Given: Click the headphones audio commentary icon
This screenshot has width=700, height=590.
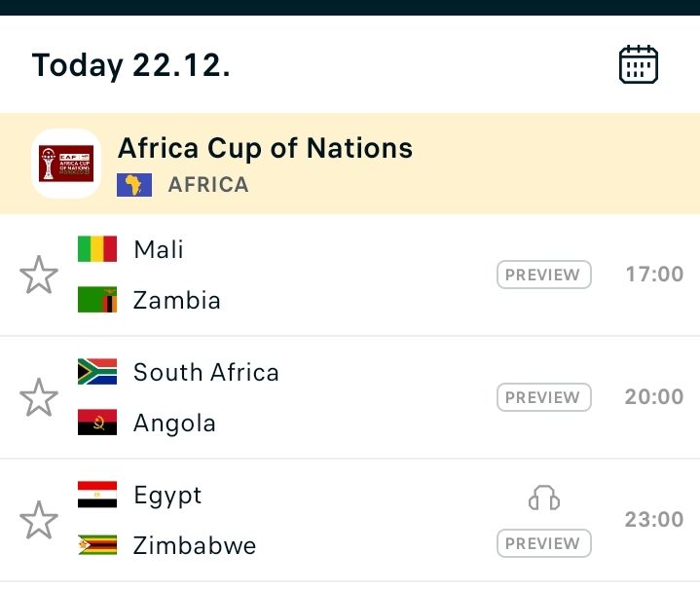Looking at the screenshot, I should pyautogui.click(x=544, y=499).
